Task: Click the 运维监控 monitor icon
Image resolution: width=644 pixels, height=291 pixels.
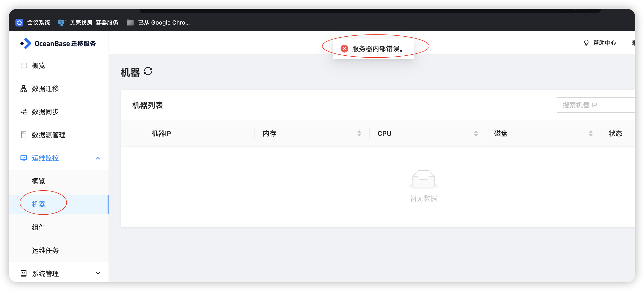Action: [x=23, y=158]
